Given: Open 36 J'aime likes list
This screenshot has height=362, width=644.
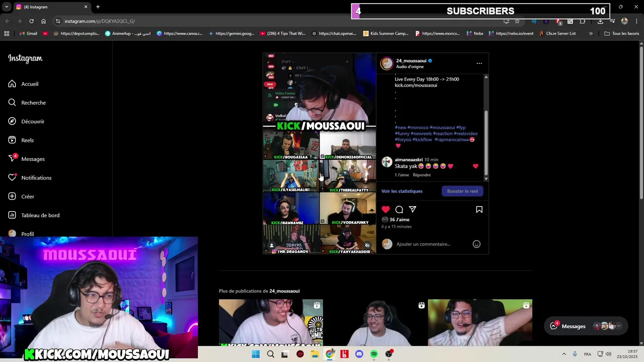Looking at the screenshot, I should 399,220.
